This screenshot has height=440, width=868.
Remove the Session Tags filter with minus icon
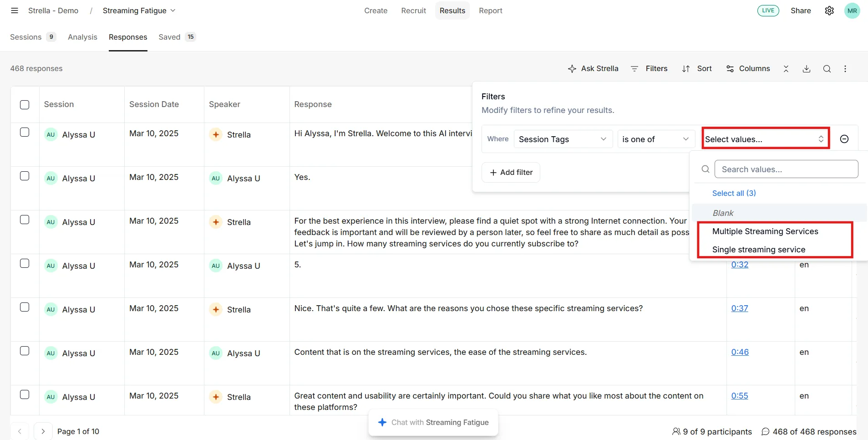pyautogui.click(x=844, y=139)
